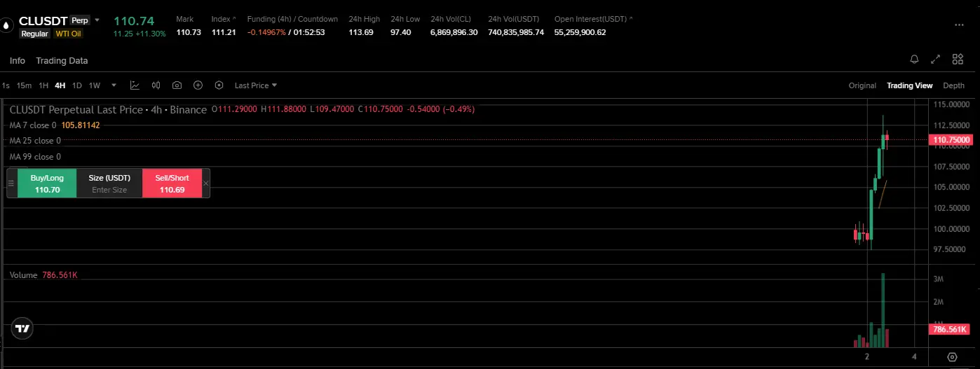
Task: Switch to the Trading Data tab
Action: (x=62, y=61)
